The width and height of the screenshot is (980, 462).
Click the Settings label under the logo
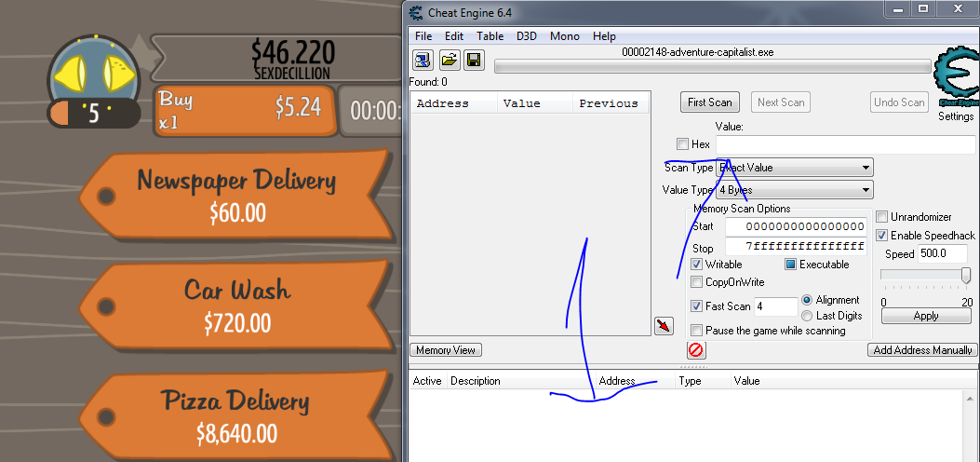click(x=956, y=116)
